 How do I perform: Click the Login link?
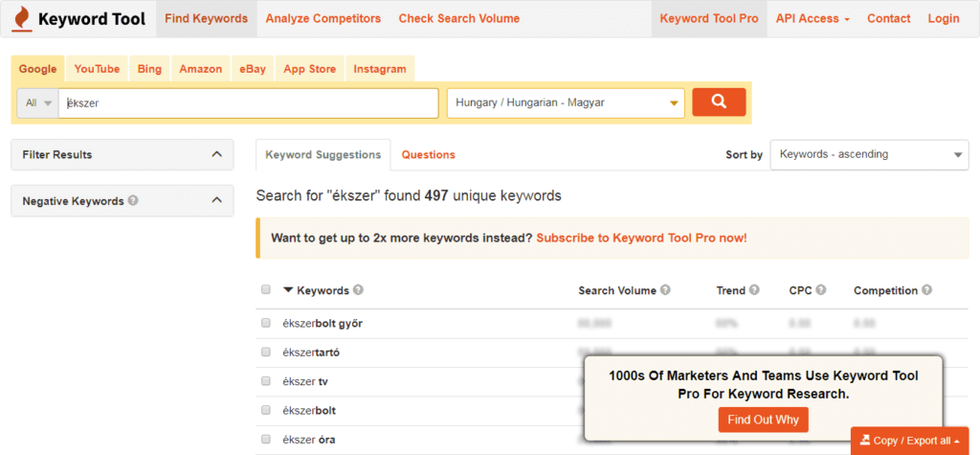pos(944,19)
